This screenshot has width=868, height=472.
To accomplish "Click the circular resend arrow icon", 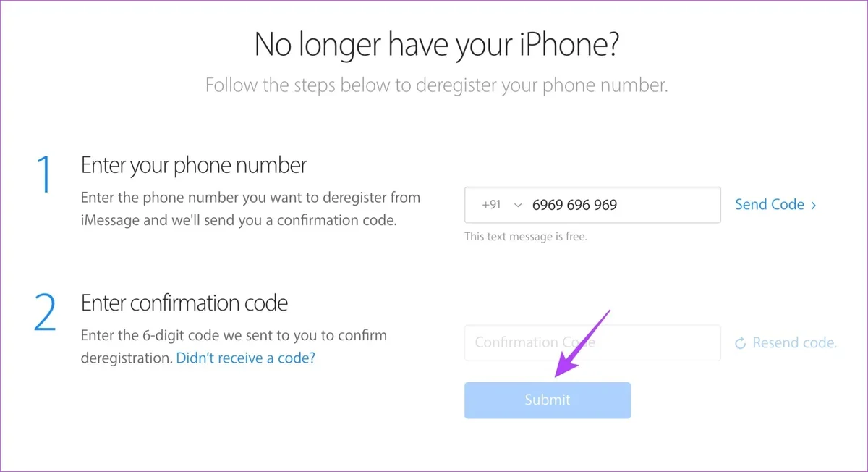I will pos(740,343).
